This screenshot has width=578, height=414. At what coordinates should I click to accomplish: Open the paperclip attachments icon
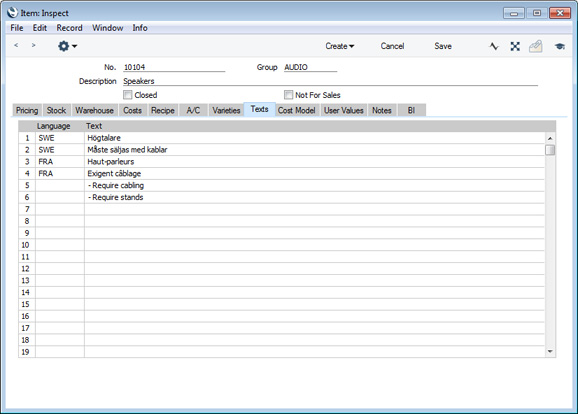tap(536, 46)
